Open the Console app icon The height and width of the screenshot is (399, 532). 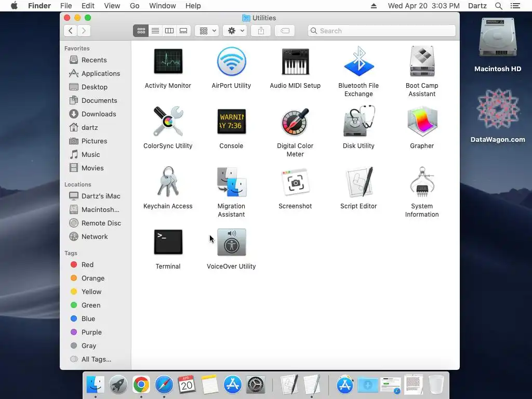(231, 122)
